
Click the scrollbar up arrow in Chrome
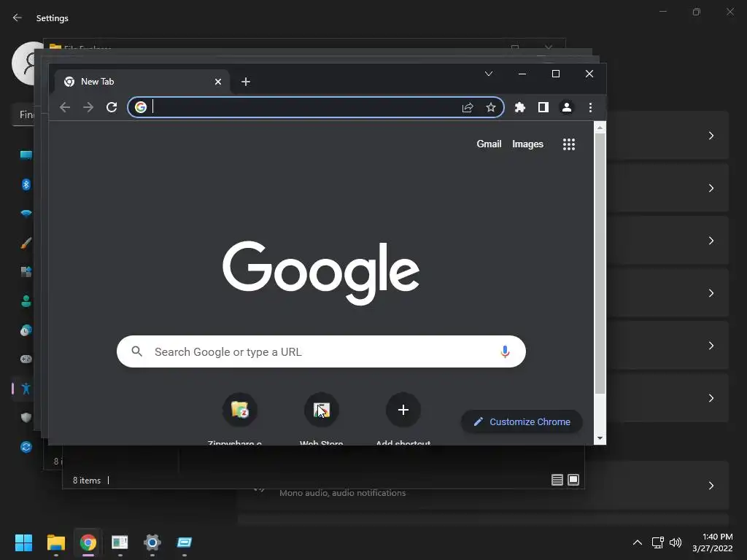(600, 128)
